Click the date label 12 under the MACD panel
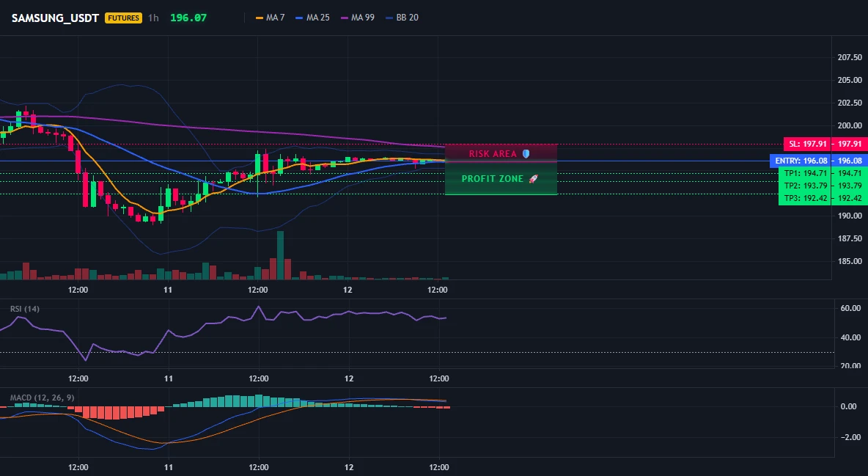 pyautogui.click(x=348, y=468)
